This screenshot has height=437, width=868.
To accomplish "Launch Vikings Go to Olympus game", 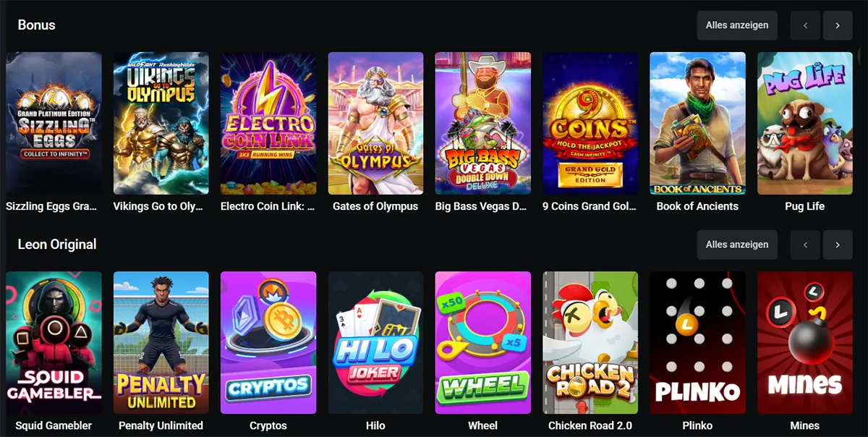I will click(161, 123).
